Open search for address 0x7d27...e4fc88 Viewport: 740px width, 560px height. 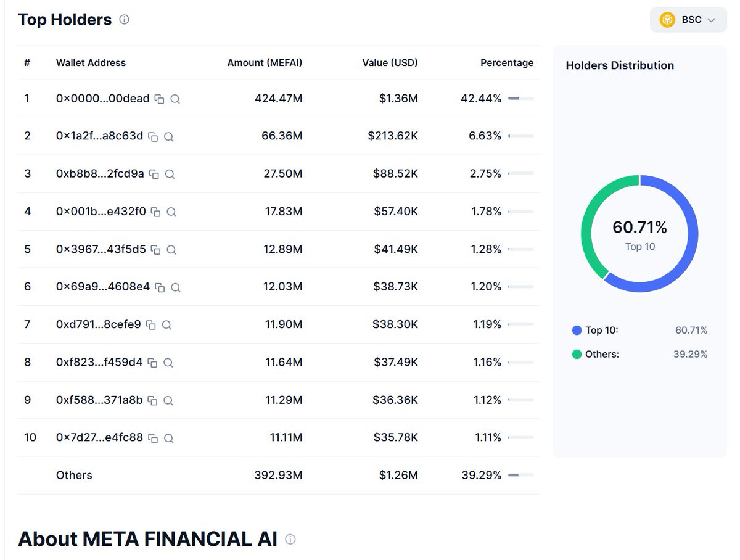pyautogui.click(x=168, y=438)
